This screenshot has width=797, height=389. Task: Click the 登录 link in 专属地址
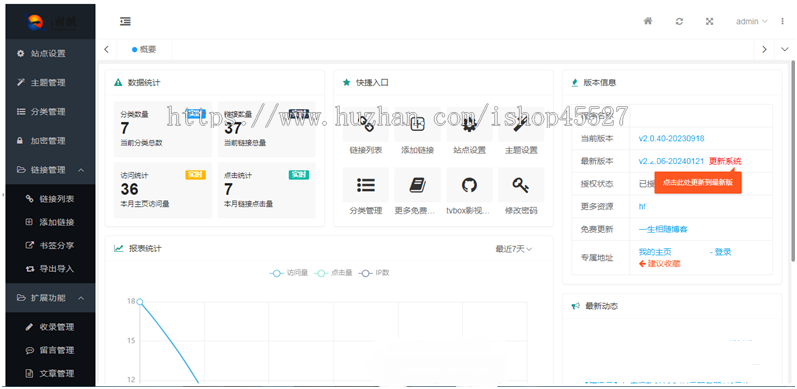pyautogui.click(x=723, y=252)
